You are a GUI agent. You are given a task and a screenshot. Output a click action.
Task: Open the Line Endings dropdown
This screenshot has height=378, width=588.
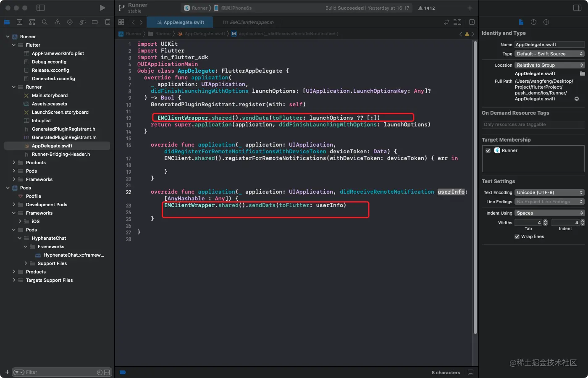click(x=549, y=202)
